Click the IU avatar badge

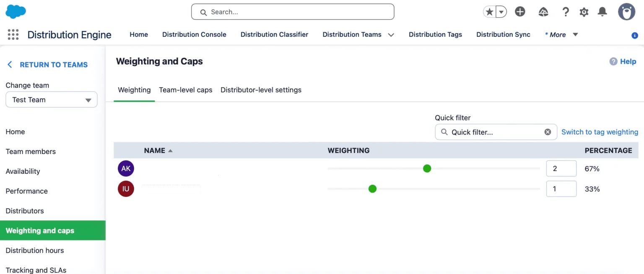(126, 189)
